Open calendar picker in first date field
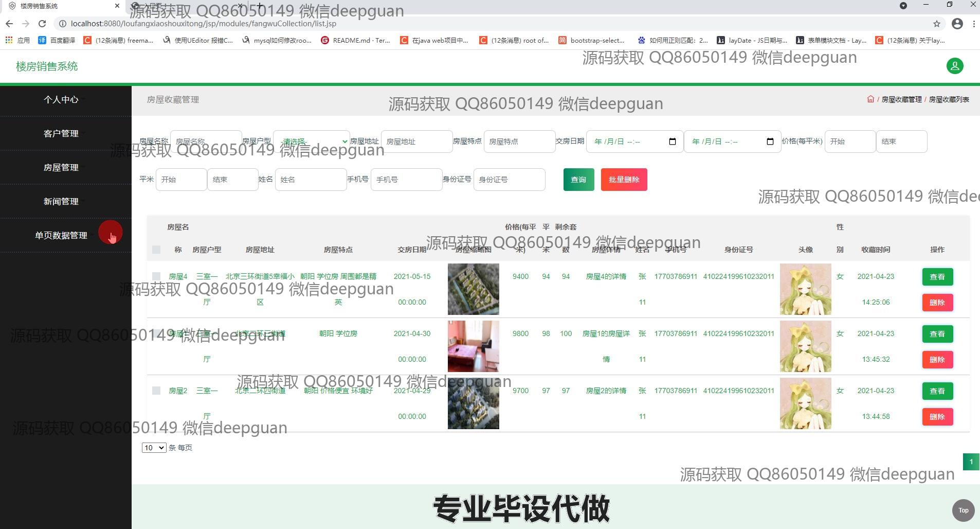980x529 pixels. click(672, 142)
